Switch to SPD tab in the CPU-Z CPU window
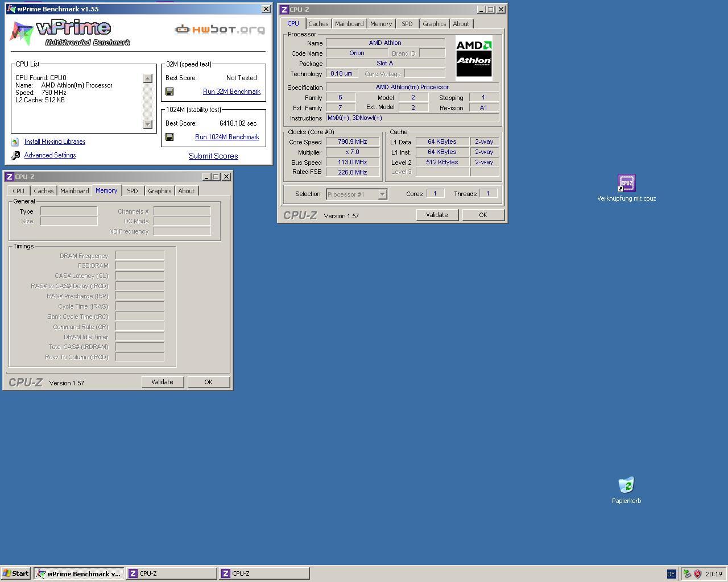The image size is (728, 582). tap(407, 24)
